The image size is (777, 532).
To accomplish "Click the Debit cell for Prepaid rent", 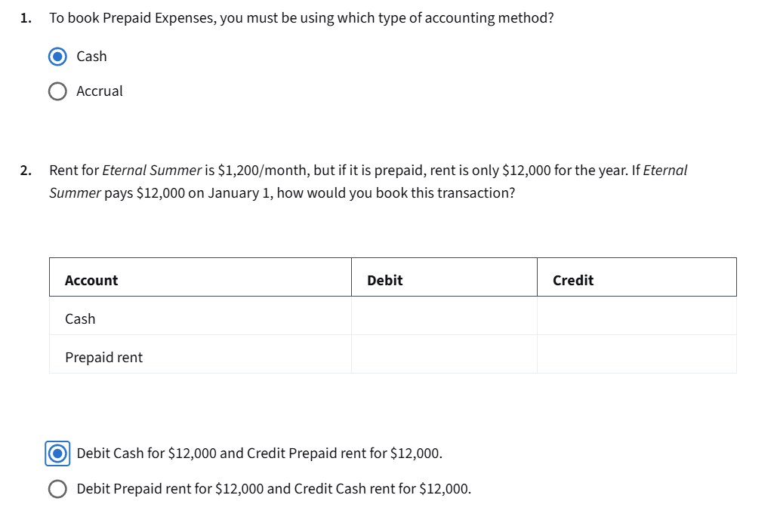I will tap(444, 353).
